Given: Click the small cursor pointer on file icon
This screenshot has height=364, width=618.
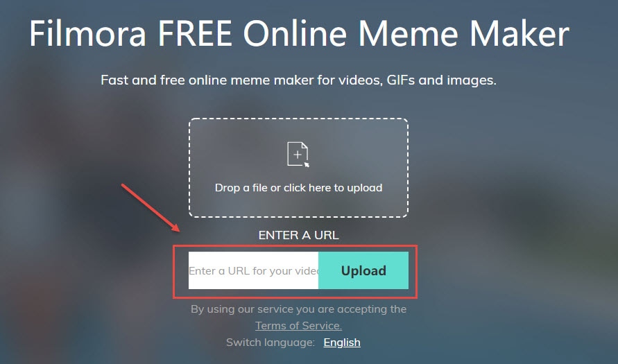Looking at the screenshot, I should point(307,164).
